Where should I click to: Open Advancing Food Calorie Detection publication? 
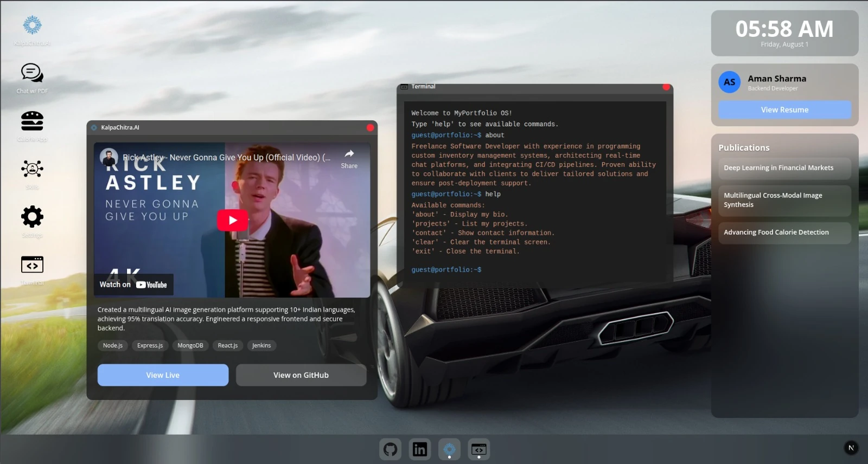[x=784, y=233]
